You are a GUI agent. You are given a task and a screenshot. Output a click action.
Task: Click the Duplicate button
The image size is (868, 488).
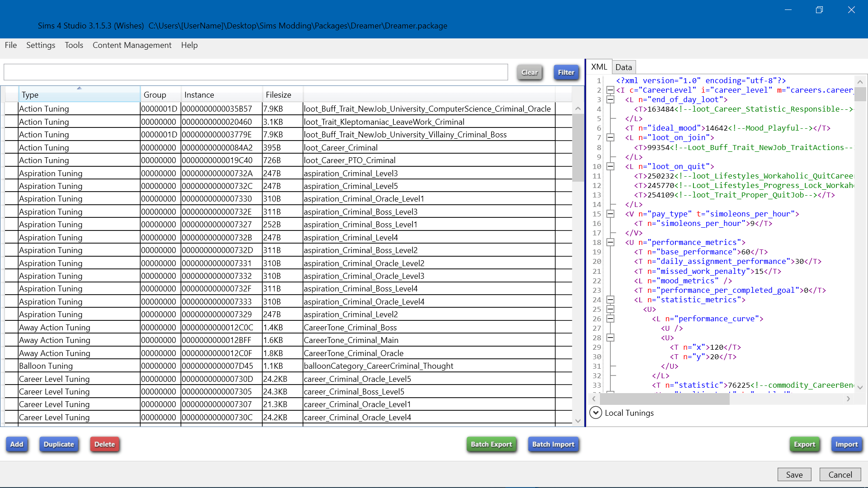pyautogui.click(x=59, y=444)
